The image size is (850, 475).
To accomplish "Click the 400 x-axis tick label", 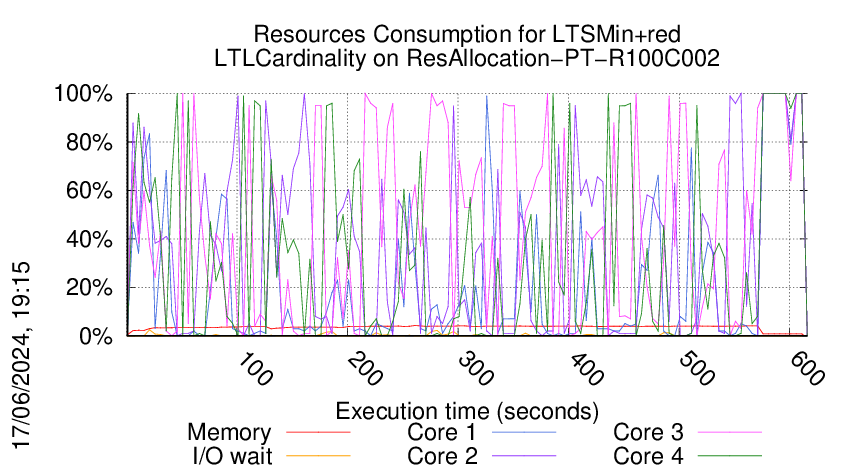I will coord(587,370).
